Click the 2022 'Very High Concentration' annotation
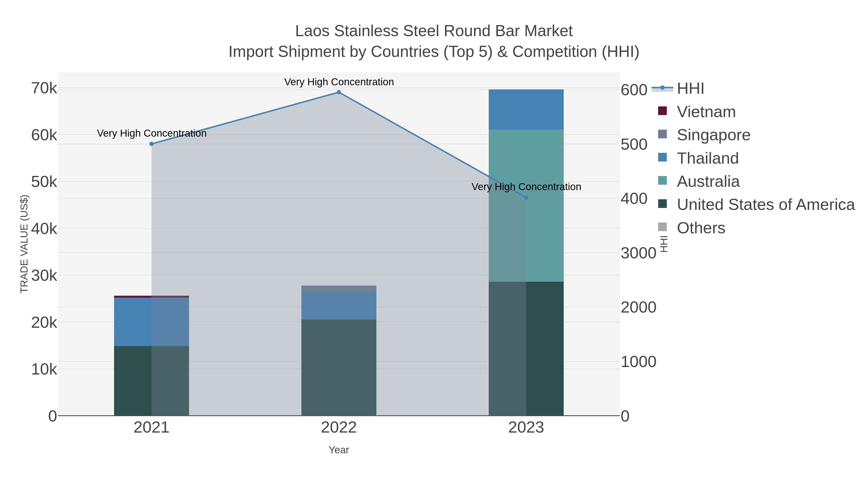868x488 pixels. (x=339, y=82)
